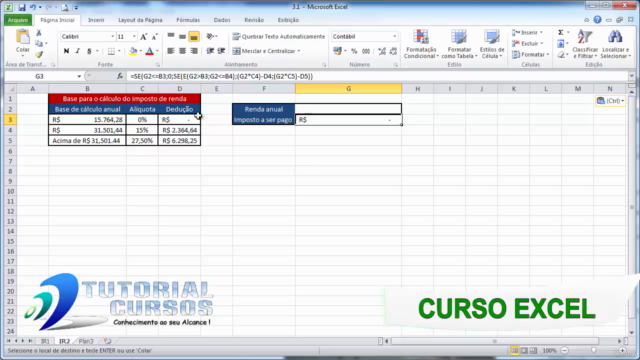Click increase decimal places icon
Viewport: 640px width, 360px height.
pyautogui.click(x=382, y=51)
